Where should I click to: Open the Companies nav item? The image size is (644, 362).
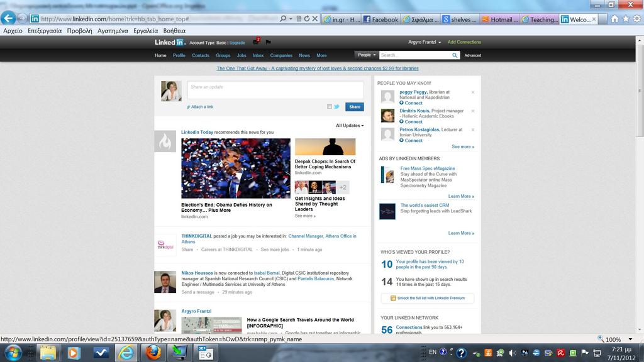tap(281, 55)
